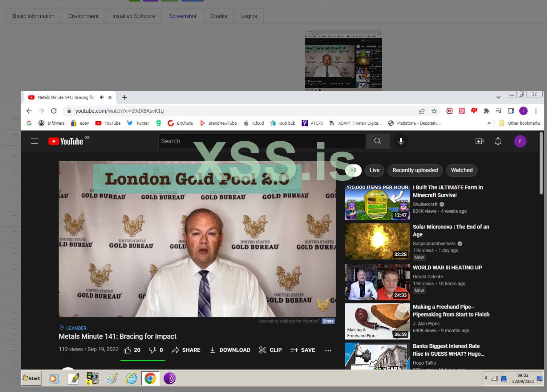Viewport: 547px width, 392px height.
Task: Click the DOWNLOAD button under the video
Action: tap(230, 350)
